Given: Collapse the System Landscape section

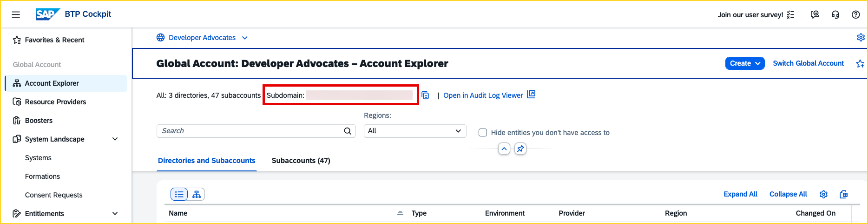Looking at the screenshot, I should 115,139.
